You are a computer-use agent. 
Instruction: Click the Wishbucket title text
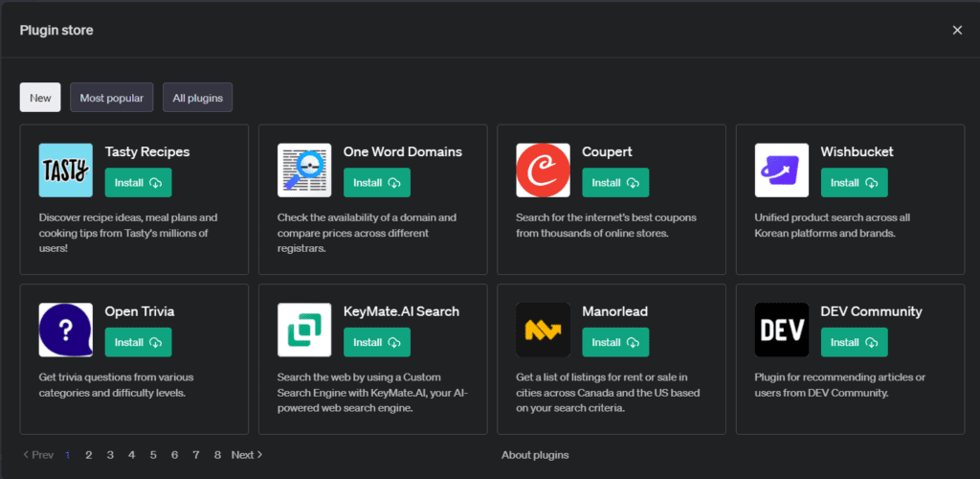point(857,152)
